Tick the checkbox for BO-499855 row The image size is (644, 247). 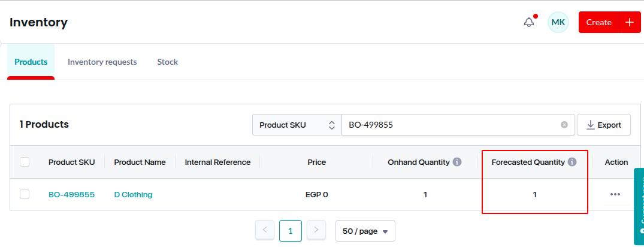[x=25, y=194]
